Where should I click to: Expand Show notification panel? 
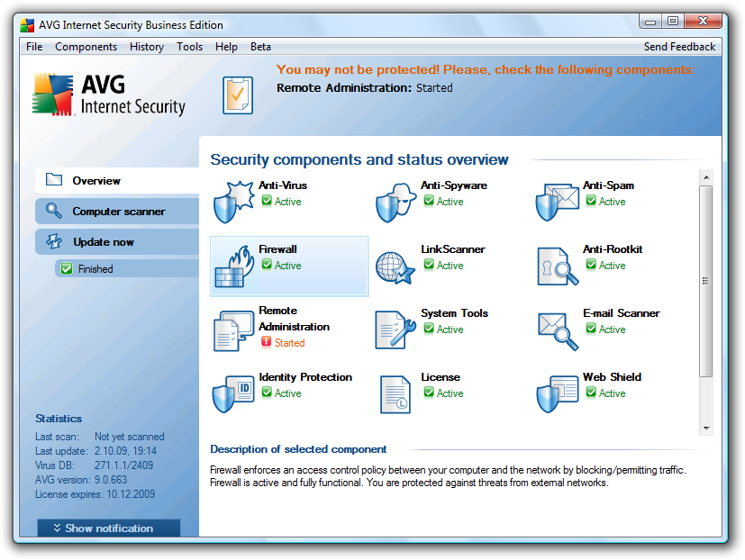point(109,528)
